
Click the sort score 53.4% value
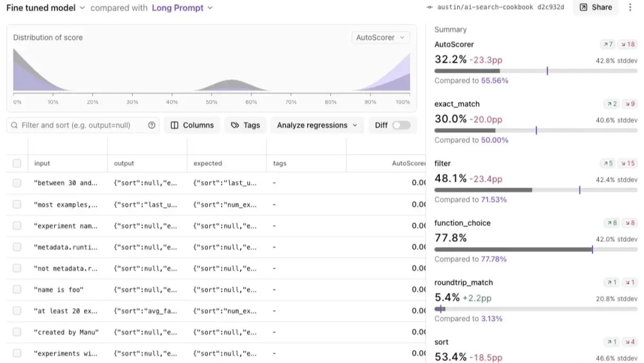click(x=451, y=357)
